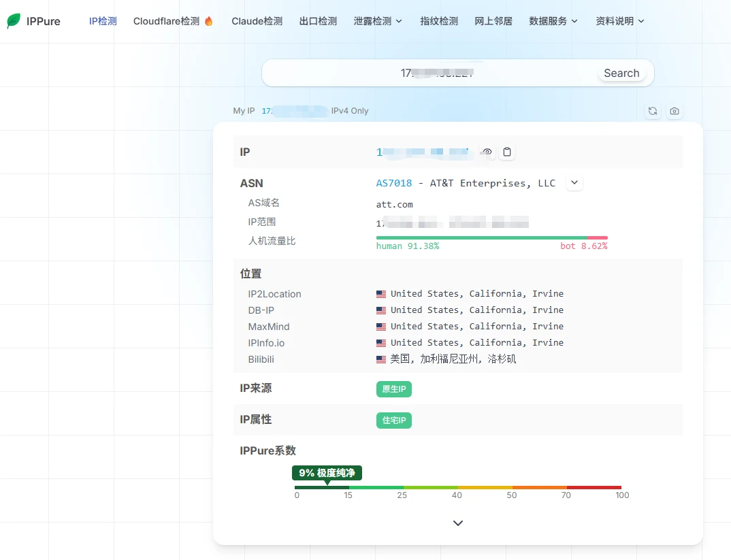Click the DB-IP row flag icon
Screen dimensions: 731x560
point(381,310)
